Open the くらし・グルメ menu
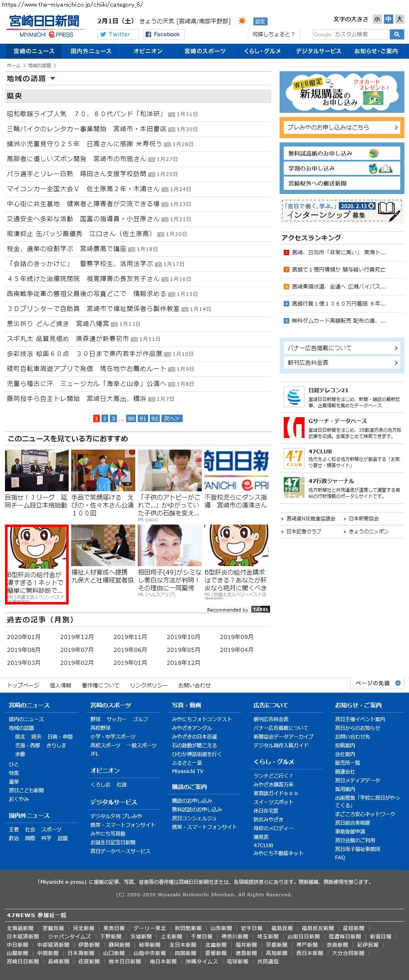 [262, 51]
